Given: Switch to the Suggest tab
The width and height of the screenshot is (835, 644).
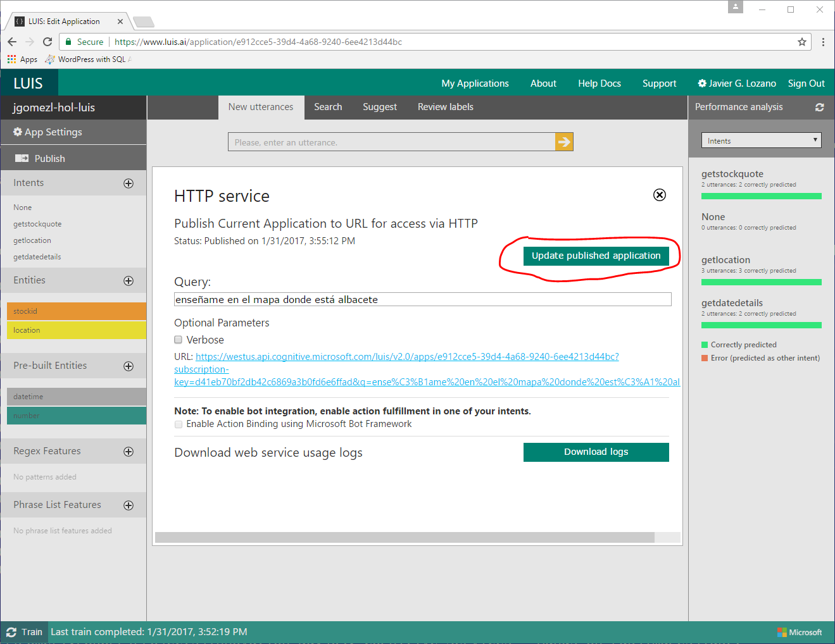Looking at the screenshot, I should 380,107.
